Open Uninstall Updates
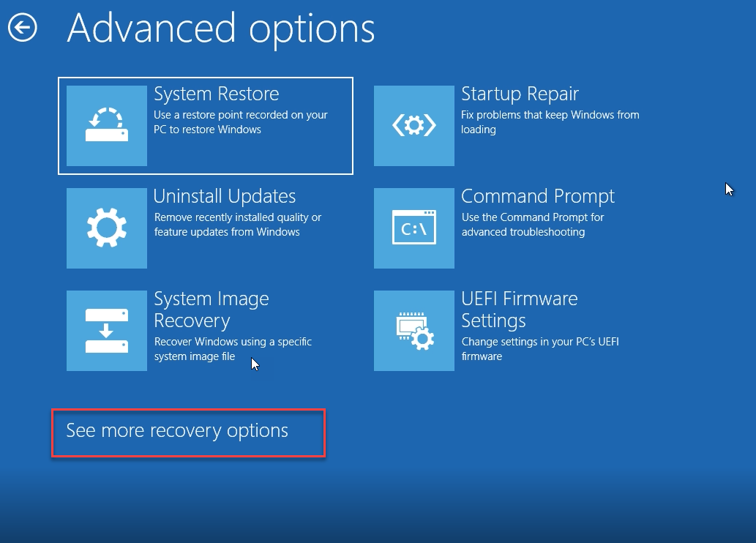The image size is (756, 543). point(205,228)
